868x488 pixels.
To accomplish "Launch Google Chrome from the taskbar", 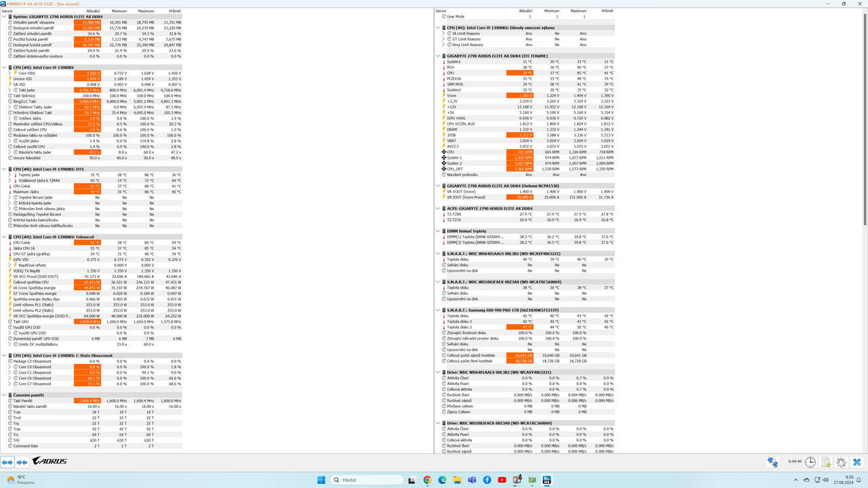I will click(x=427, y=480).
